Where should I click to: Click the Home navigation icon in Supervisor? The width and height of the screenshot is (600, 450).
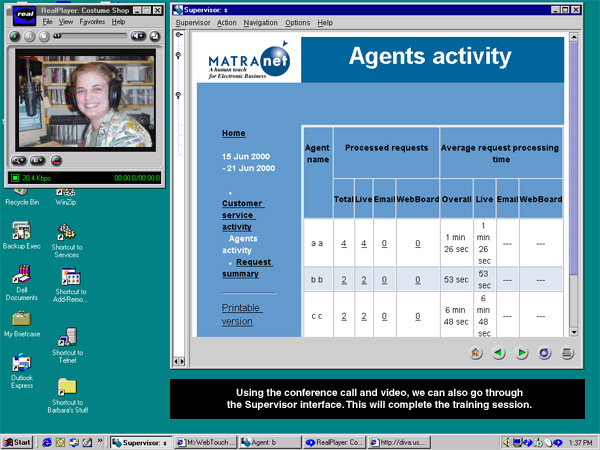[476, 353]
